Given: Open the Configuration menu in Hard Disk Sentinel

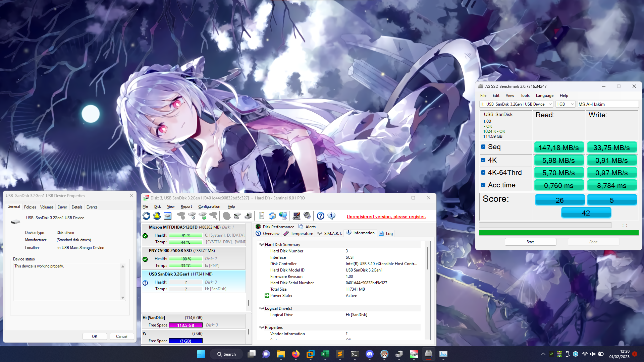Looking at the screenshot, I should (x=209, y=206).
